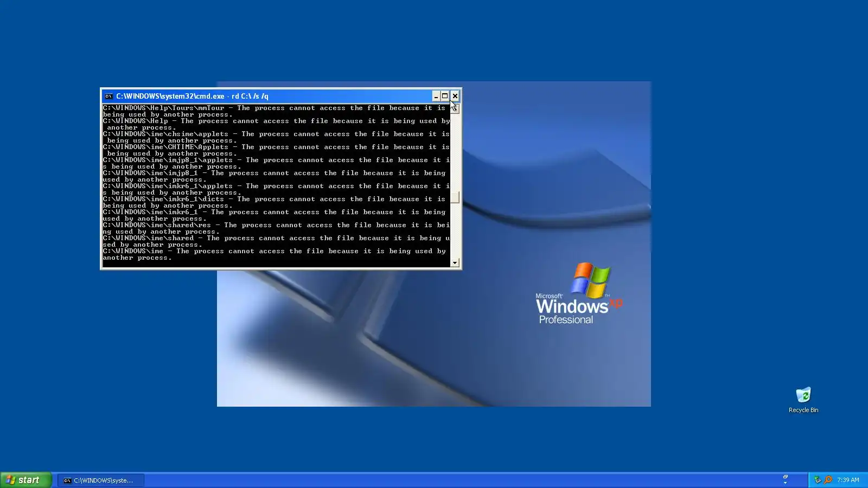
Task: Click the restore desktop icon on taskbar
Action: point(785,477)
